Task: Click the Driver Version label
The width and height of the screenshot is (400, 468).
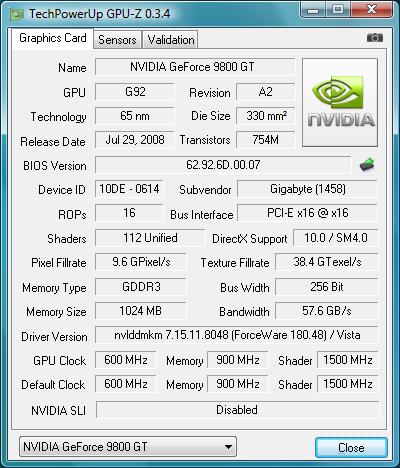Action: (x=54, y=337)
